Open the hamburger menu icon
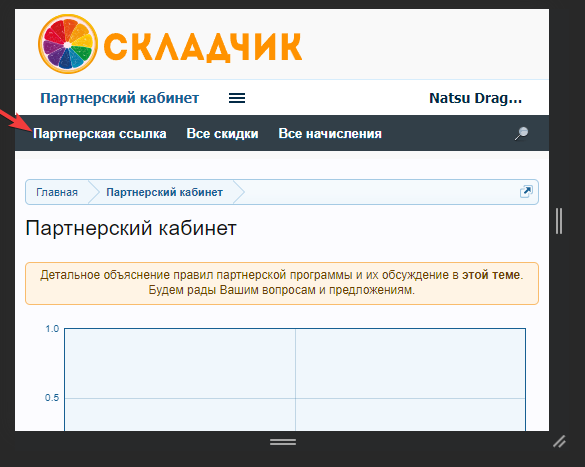The image size is (585, 467). (237, 98)
